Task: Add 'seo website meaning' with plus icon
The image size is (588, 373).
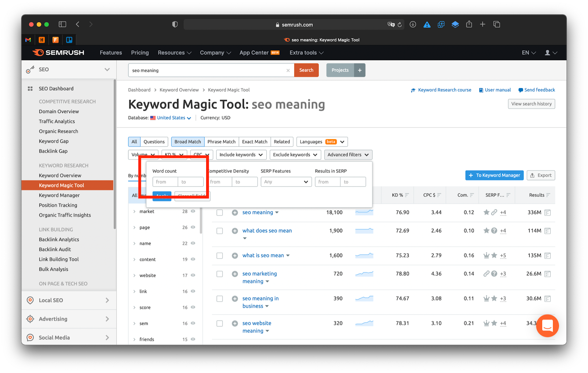Action: coord(235,323)
